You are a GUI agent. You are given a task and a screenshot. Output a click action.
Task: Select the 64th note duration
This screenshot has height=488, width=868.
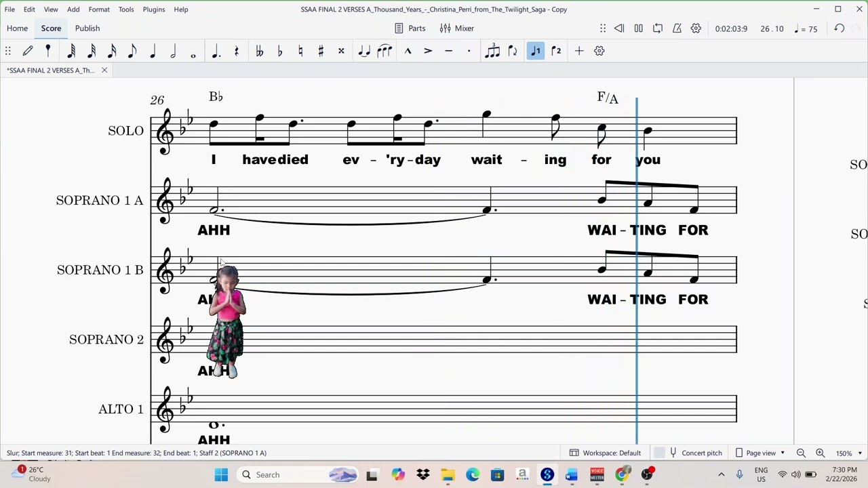pos(71,51)
